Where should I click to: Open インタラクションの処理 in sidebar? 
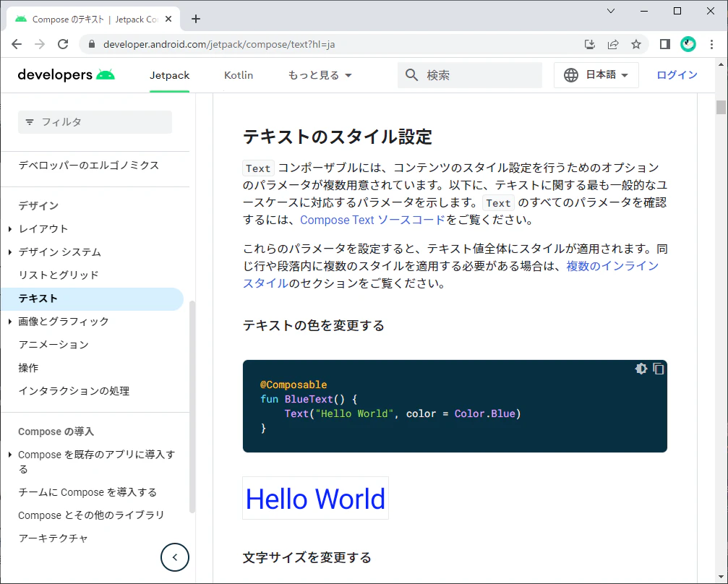click(x=74, y=391)
